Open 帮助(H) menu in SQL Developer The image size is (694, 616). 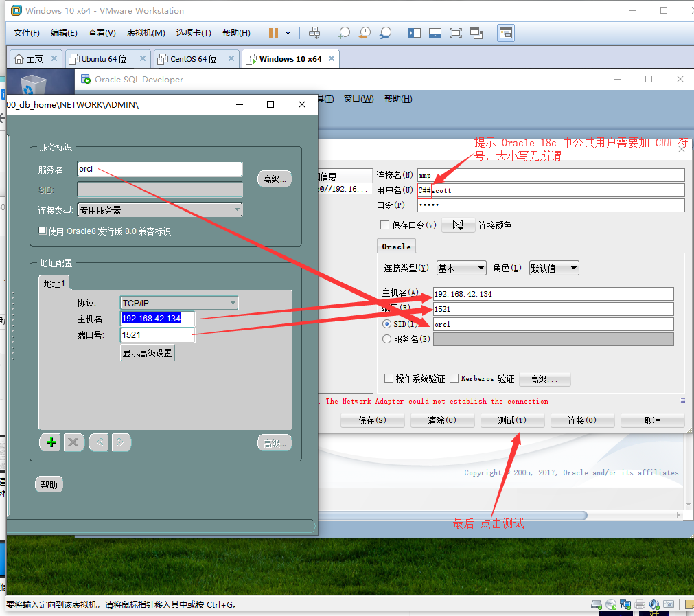coord(398,99)
